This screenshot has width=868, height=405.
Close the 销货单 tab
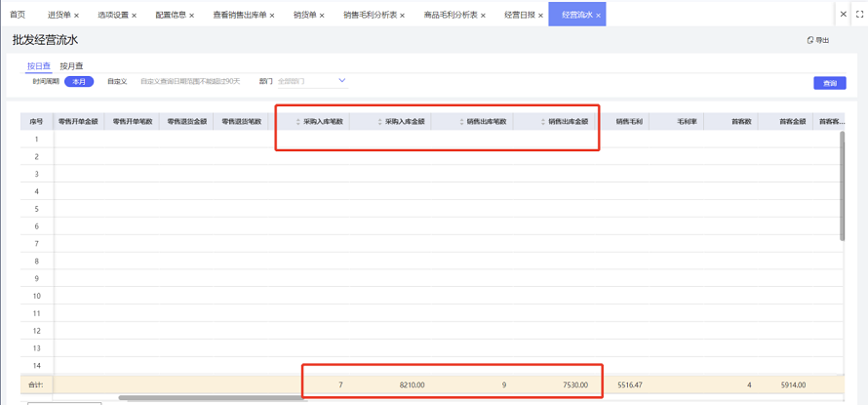[322, 16]
